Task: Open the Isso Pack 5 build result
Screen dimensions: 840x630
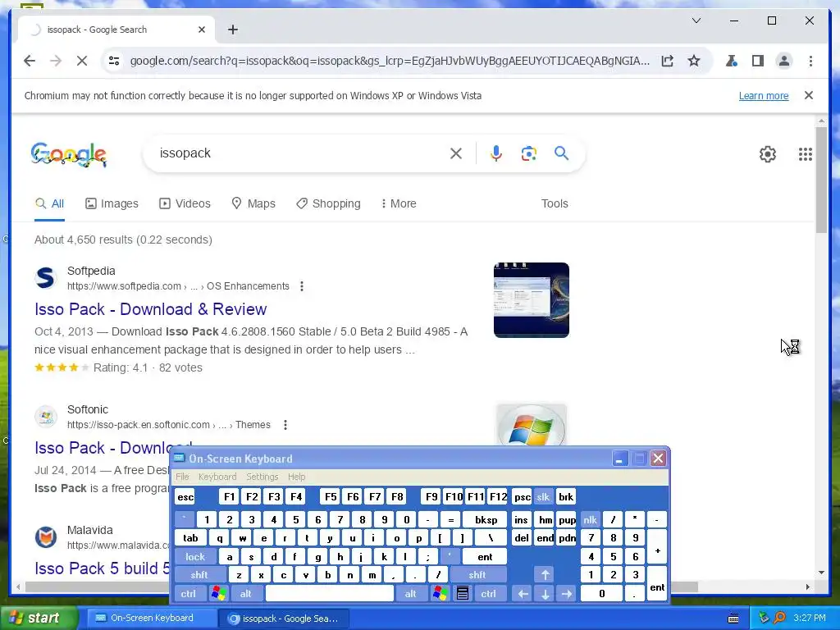Action: [103, 568]
